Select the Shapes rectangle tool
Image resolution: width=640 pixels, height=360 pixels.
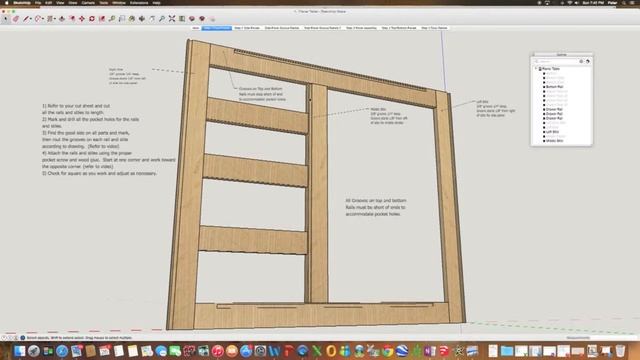click(50, 19)
